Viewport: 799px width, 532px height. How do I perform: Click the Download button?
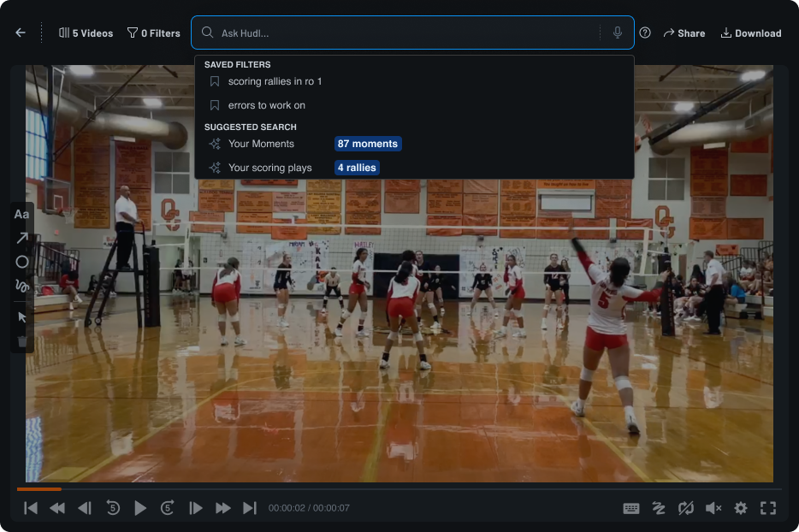(x=750, y=33)
